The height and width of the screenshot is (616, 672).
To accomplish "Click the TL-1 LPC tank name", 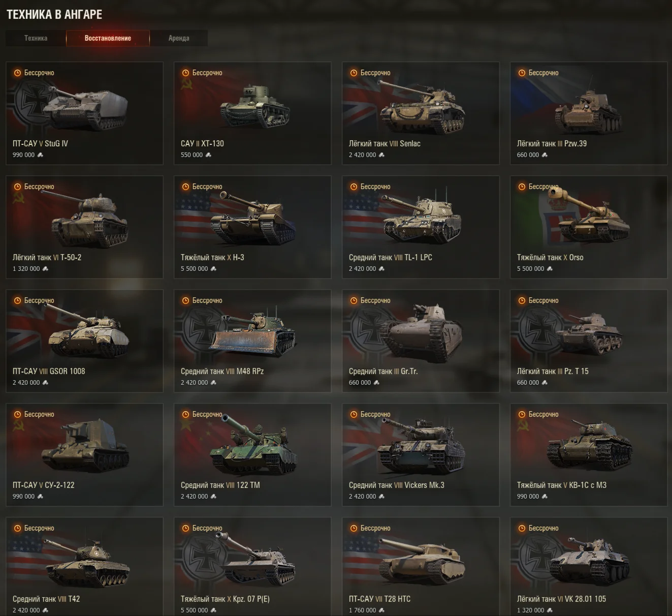I will tap(418, 257).
